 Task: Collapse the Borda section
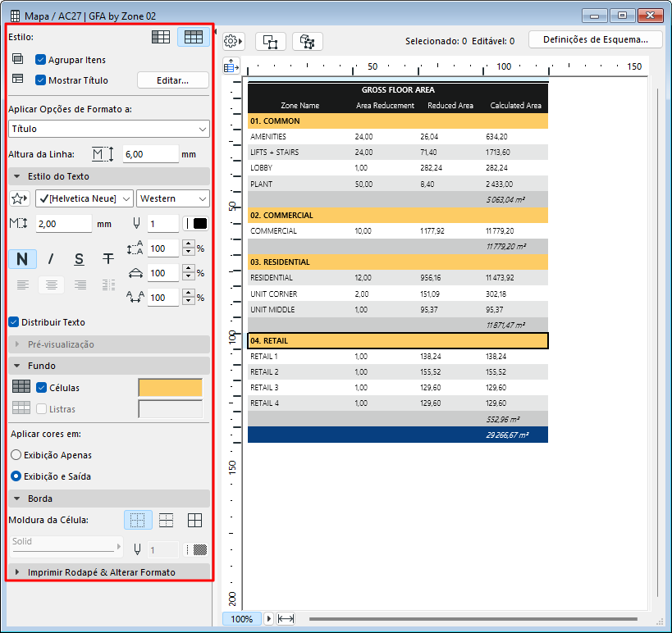(x=109, y=499)
